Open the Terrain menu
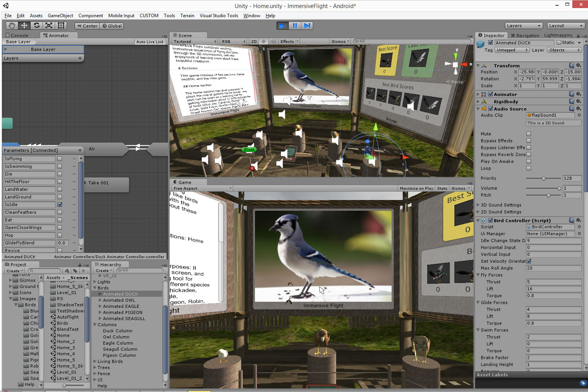 click(x=187, y=16)
